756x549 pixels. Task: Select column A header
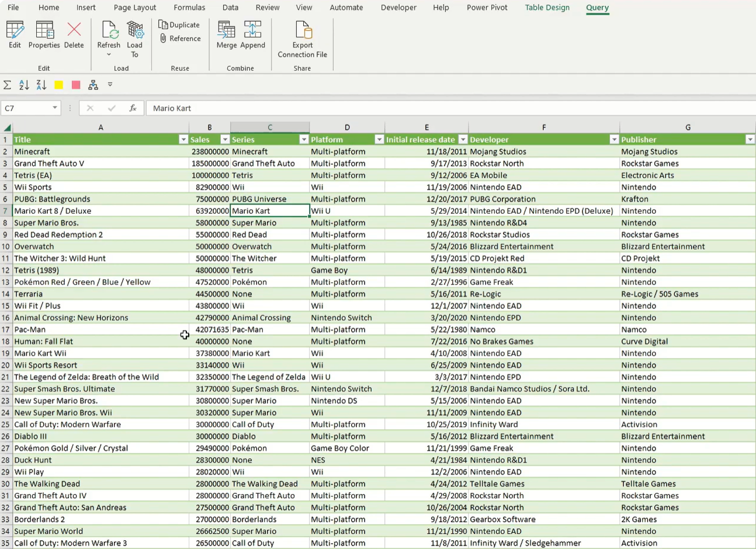point(100,127)
